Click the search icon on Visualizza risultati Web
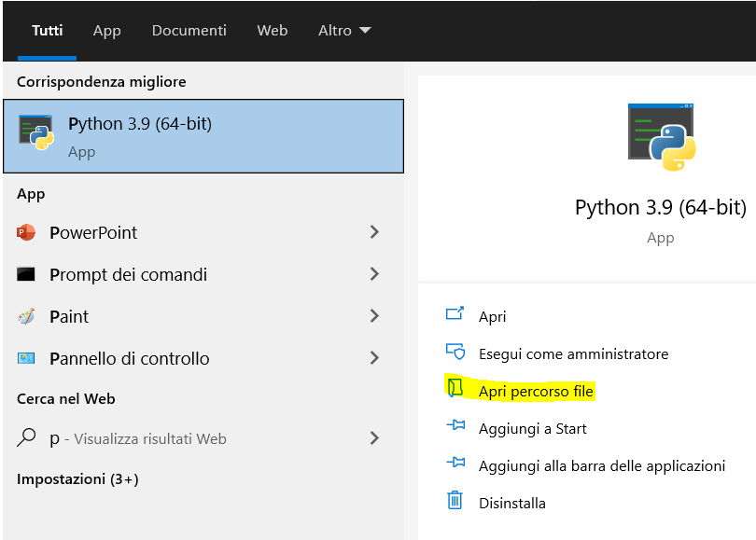Image resolution: width=756 pixels, height=540 pixels. [x=24, y=437]
